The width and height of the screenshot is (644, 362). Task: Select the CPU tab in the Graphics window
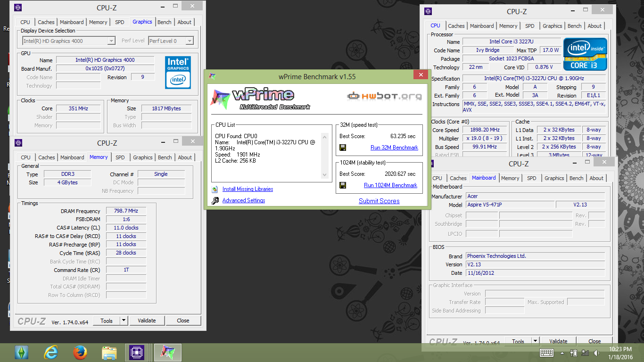25,22
